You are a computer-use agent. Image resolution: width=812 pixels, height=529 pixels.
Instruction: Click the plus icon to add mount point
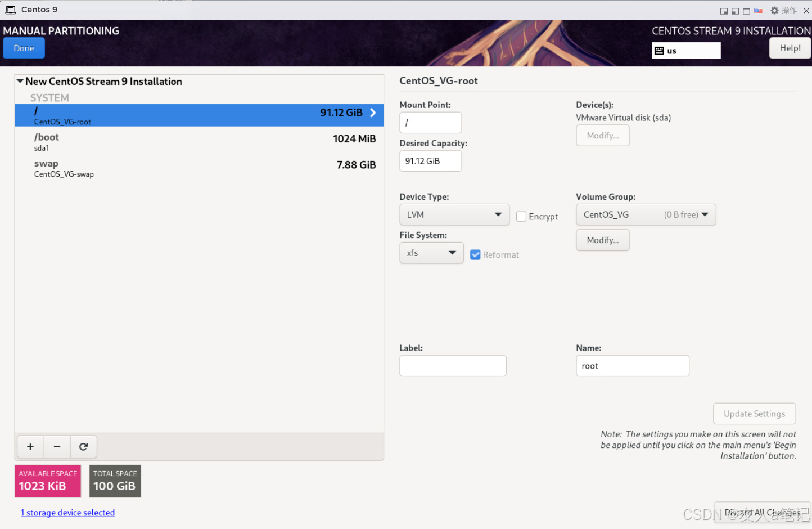point(30,447)
